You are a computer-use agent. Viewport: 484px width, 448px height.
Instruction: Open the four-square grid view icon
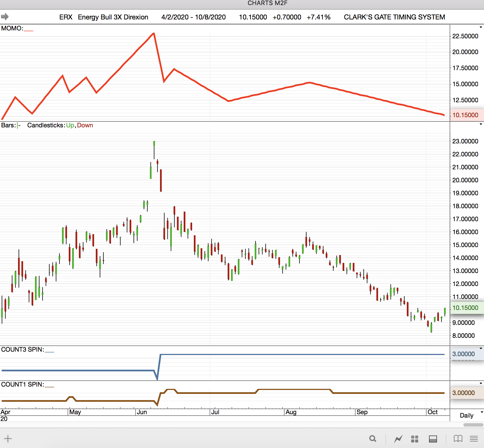pyautogui.click(x=414, y=439)
